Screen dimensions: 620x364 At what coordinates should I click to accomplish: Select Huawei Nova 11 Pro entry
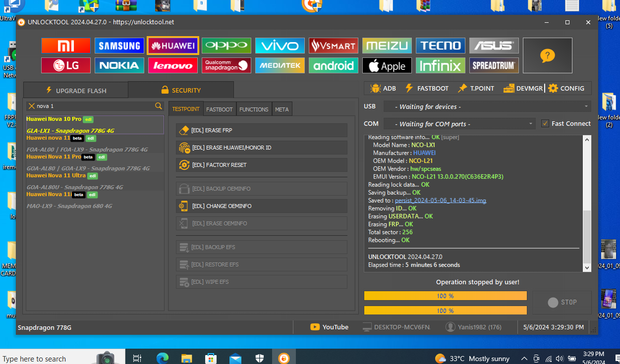(95, 162)
